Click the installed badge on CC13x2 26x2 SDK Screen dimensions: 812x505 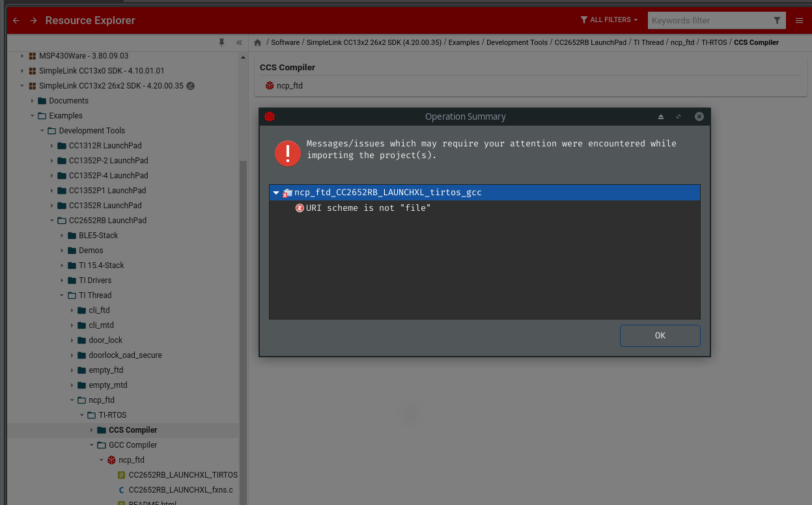click(x=191, y=86)
